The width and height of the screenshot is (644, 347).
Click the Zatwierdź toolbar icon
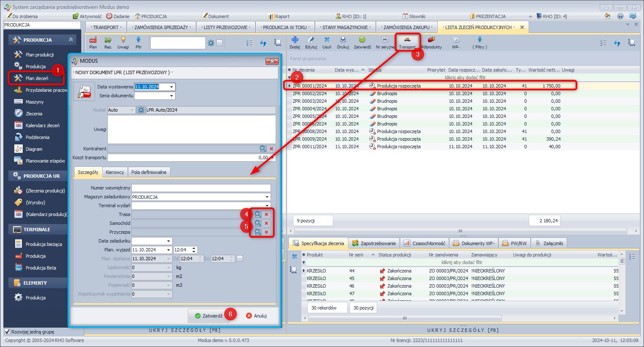[362, 40]
